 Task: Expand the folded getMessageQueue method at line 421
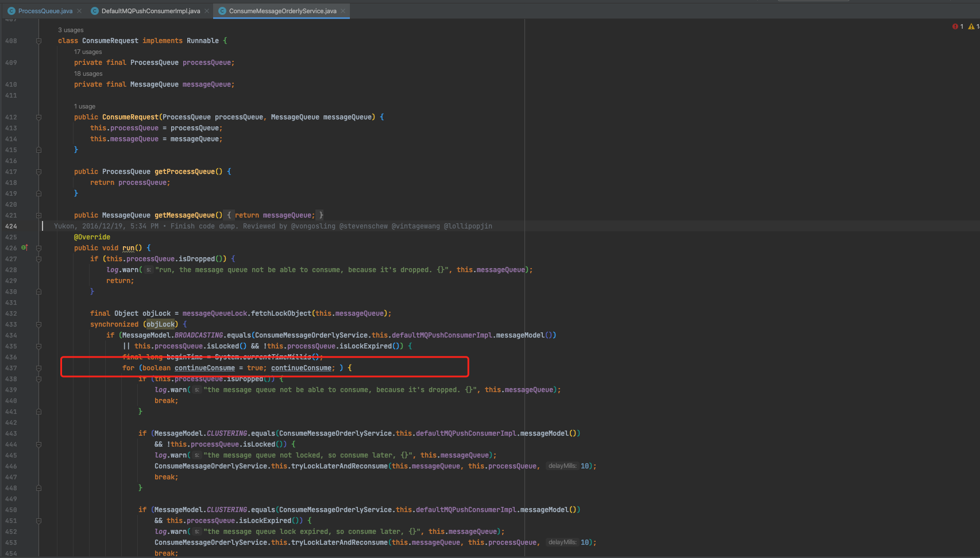38,215
